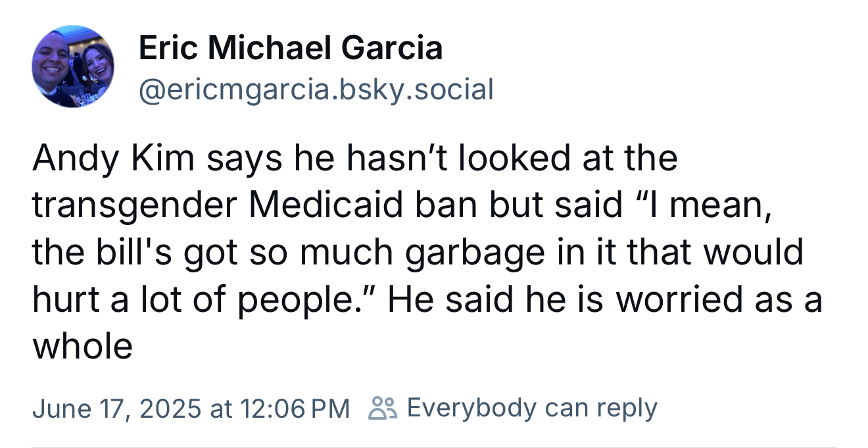
Task: Open Eric Michael Garcia's profile avatar
Action: (x=72, y=66)
